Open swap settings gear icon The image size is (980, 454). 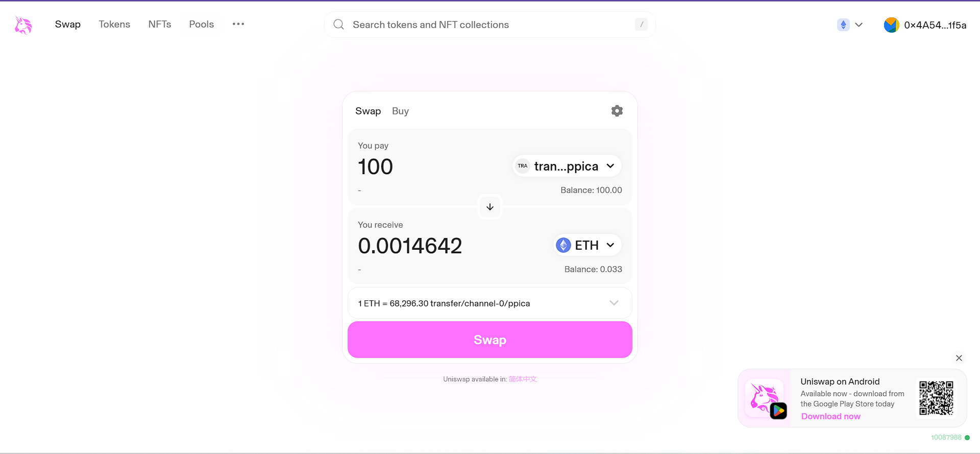click(x=617, y=111)
